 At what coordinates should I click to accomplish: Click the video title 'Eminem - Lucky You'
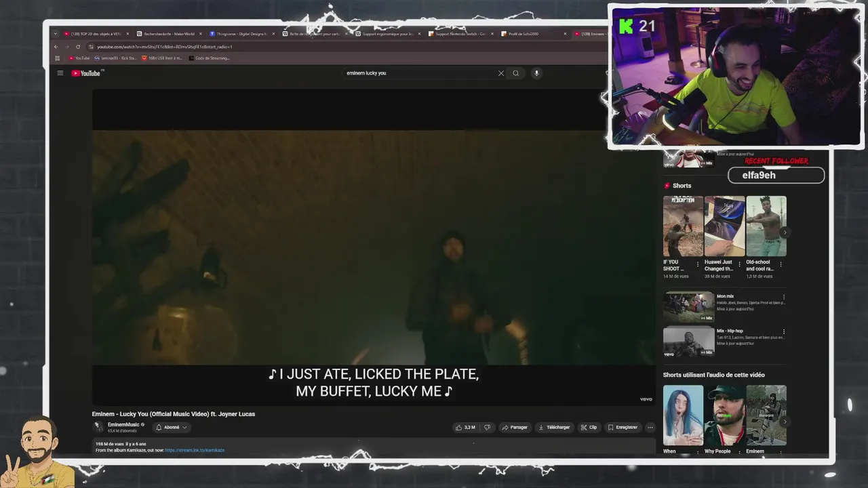tap(174, 414)
